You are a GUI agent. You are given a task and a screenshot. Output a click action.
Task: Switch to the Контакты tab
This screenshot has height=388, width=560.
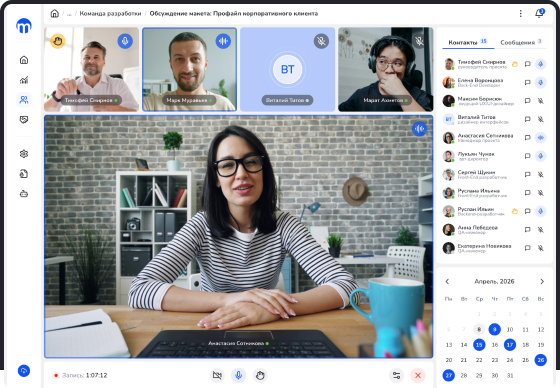[468, 42]
